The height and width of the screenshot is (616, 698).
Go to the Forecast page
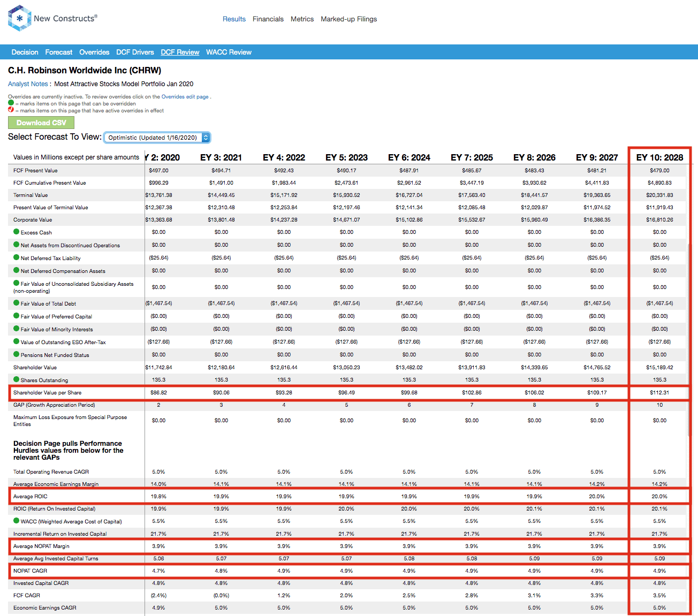pyautogui.click(x=59, y=52)
